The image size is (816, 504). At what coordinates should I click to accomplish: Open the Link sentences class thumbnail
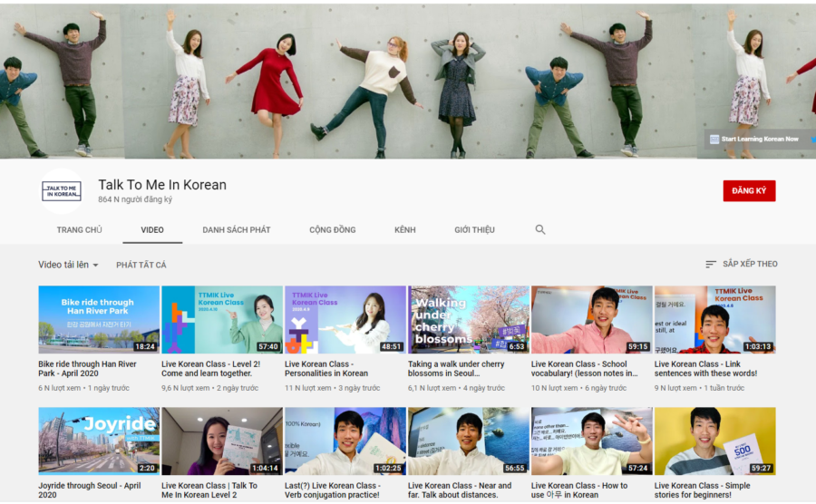point(715,319)
